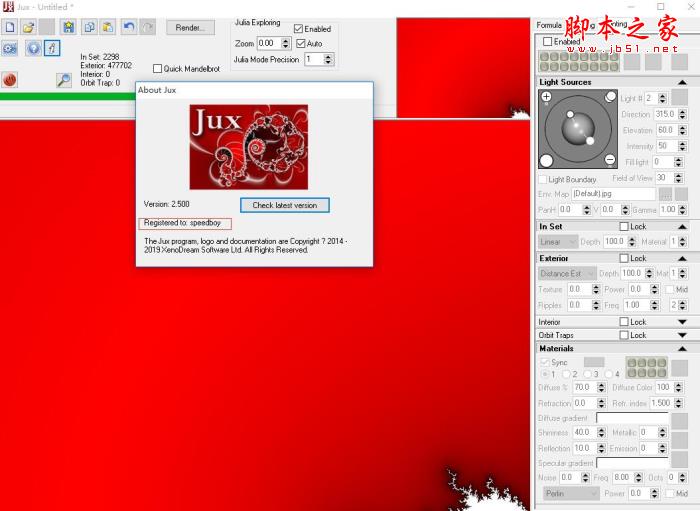
Task: Click the Field of View stepper arrows
Action: point(679,178)
